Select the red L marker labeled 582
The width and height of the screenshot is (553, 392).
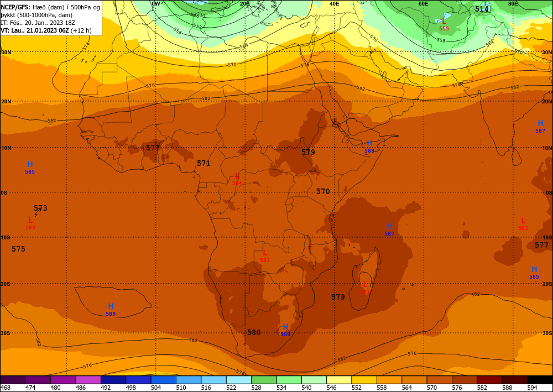523,223
